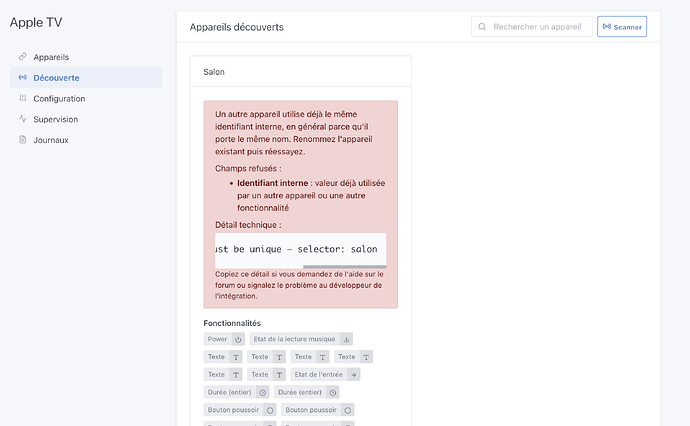The width and height of the screenshot is (690, 426).
Task: Click the Power feature's power icon
Action: 238,339
